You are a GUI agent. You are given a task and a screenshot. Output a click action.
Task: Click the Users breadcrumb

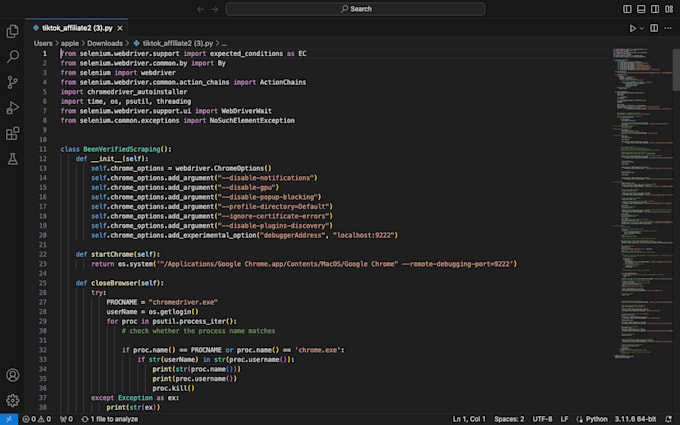(x=43, y=43)
